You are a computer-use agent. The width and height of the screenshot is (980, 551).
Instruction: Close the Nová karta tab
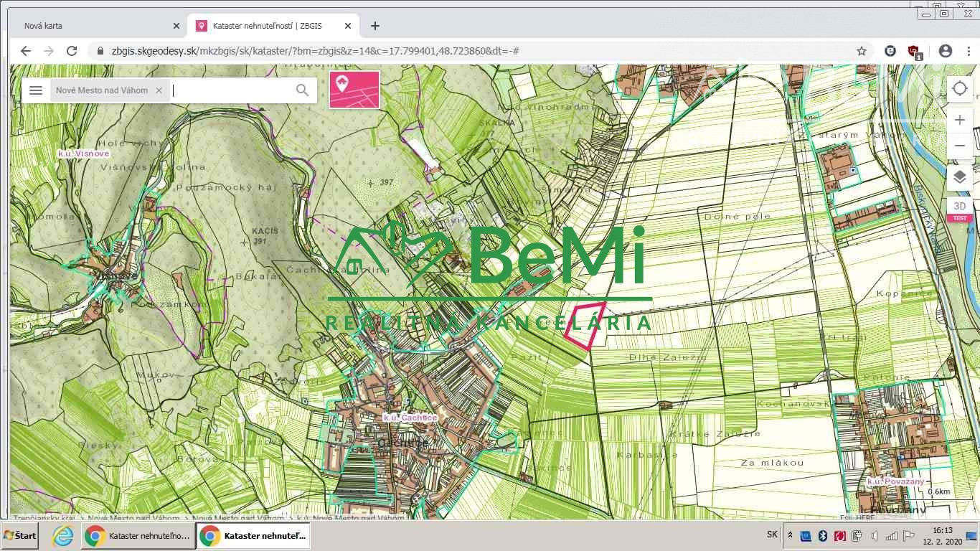click(x=176, y=26)
